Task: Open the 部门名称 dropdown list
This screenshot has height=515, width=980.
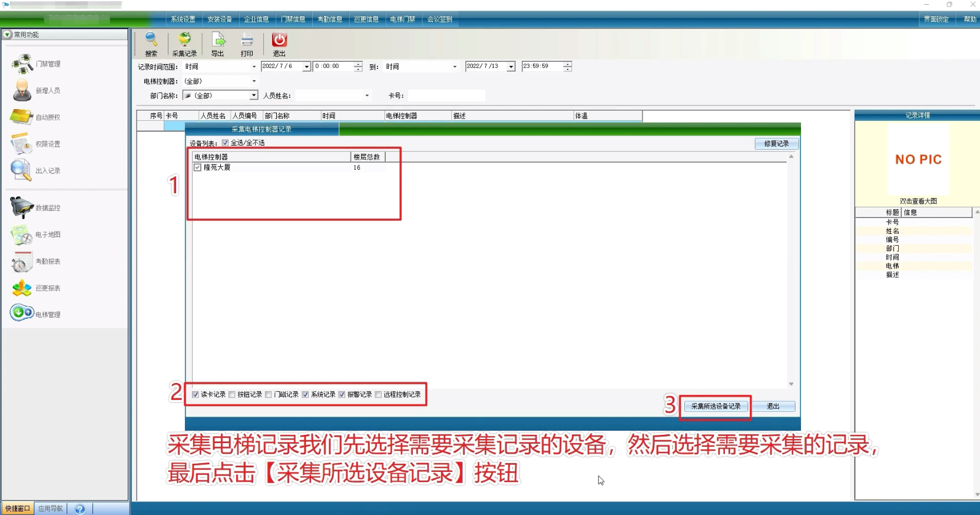Action: [x=254, y=95]
